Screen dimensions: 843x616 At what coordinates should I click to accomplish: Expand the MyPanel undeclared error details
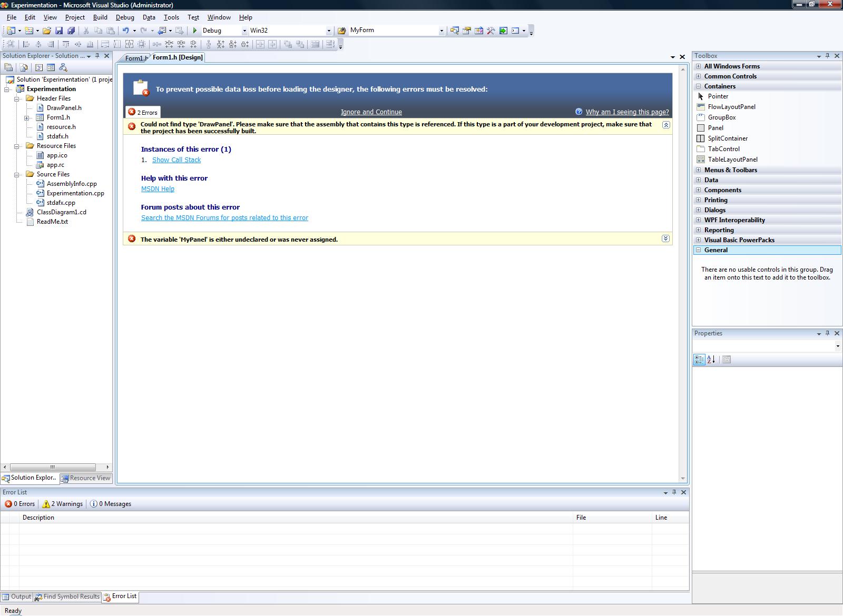[665, 239]
